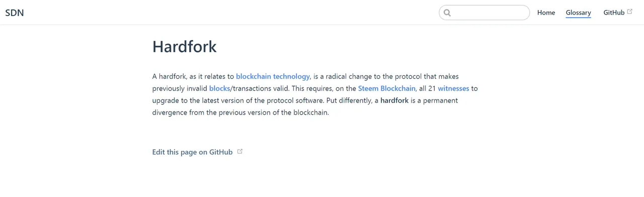Follow the 'blockchain technology' link
The image size is (644, 197).
(x=273, y=76)
